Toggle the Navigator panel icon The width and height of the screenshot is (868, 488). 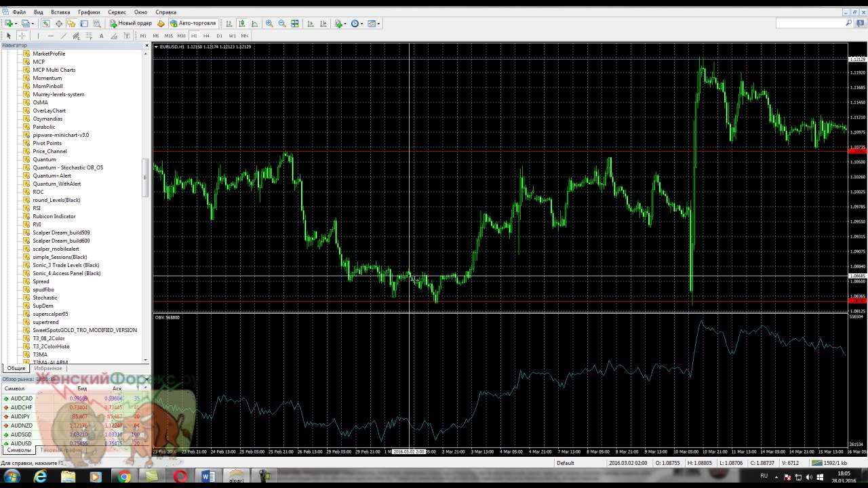coord(71,23)
